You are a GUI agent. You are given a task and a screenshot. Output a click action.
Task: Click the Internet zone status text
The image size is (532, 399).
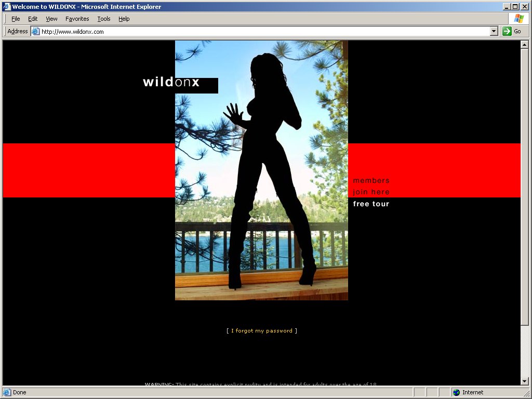coord(473,392)
